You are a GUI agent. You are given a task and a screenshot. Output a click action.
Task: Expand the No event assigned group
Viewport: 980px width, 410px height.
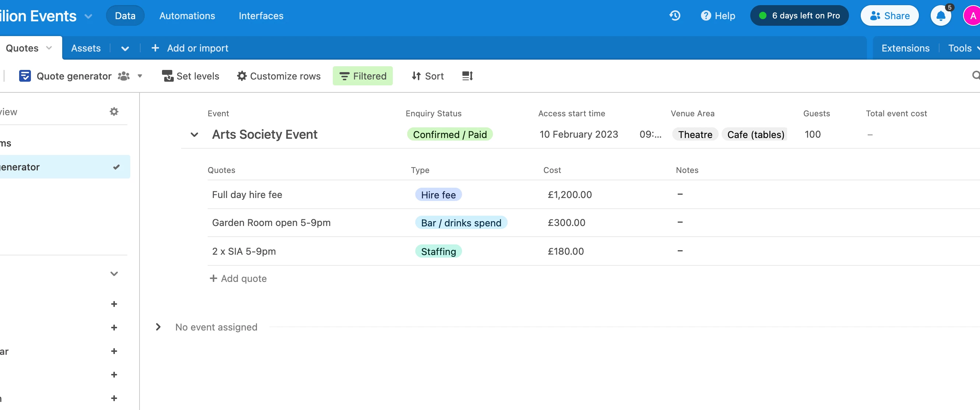pyautogui.click(x=158, y=327)
